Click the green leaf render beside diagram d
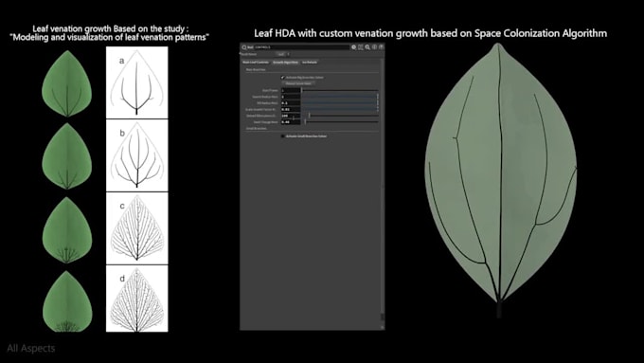The width and height of the screenshot is (644, 363). coord(67,301)
